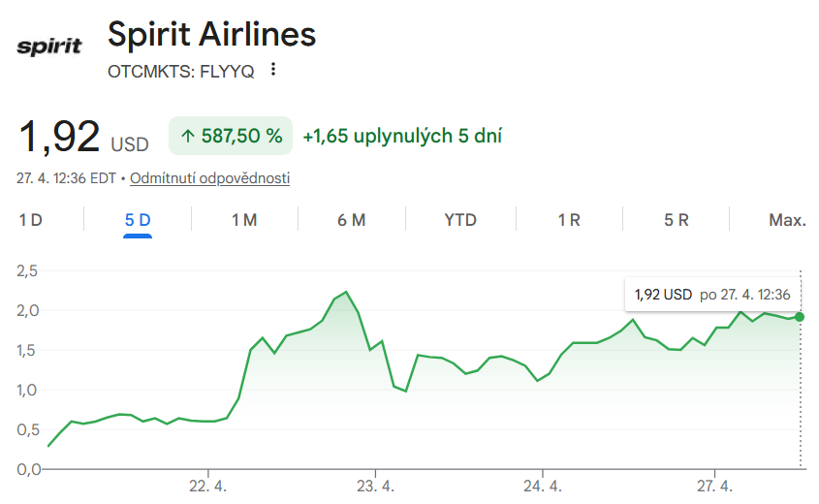Click the 22. 4. date axis label

[x=207, y=485]
